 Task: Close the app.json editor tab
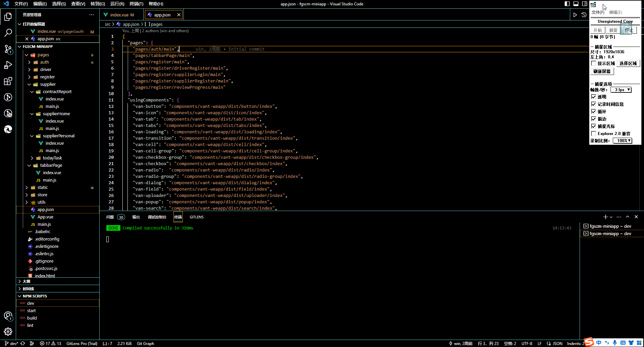point(179,15)
